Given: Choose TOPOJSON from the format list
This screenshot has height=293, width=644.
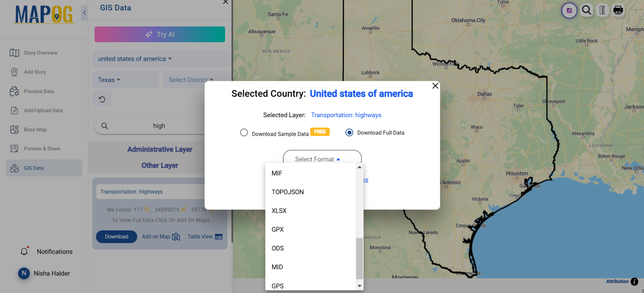Looking at the screenshot, I should (x=288, y=192).
